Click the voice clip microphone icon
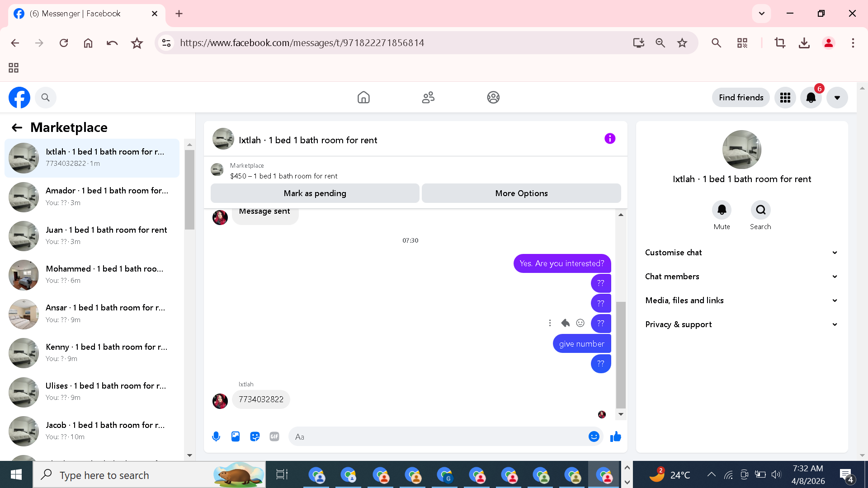This screenshot has height=488, width=868. pyautogui.click(x=216, y=436)
